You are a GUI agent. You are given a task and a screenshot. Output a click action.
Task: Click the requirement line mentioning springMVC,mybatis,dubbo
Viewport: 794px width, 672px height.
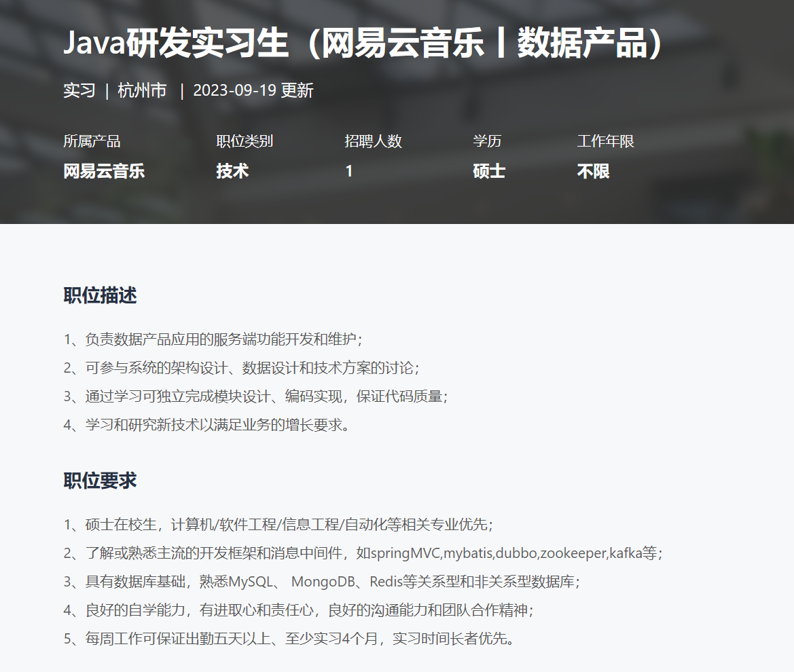click(363, 553)
